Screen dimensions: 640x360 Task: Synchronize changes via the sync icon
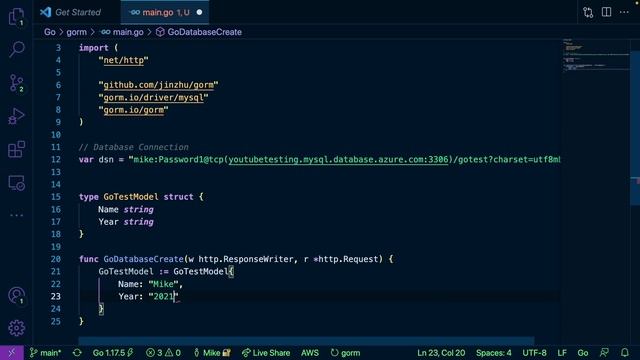point(77,353)
